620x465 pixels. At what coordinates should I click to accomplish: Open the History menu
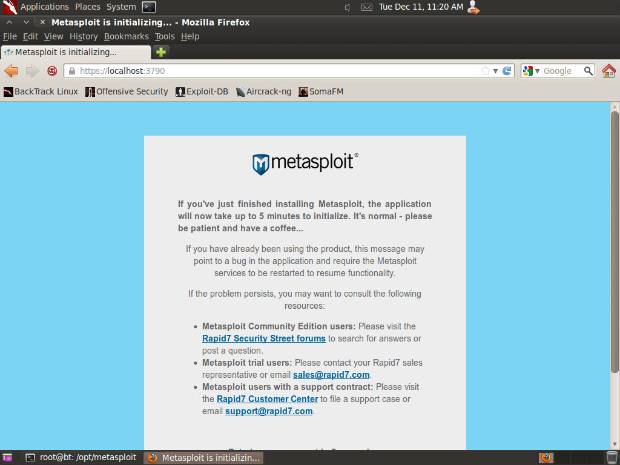pos(84,36)
